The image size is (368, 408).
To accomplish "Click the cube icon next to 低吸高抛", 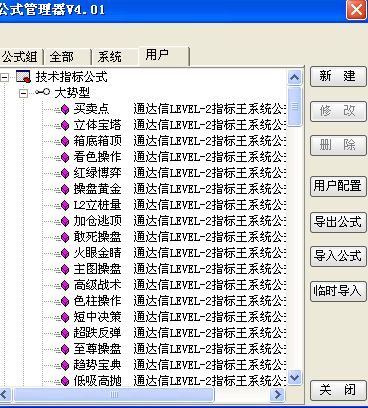I will point(65,381).
